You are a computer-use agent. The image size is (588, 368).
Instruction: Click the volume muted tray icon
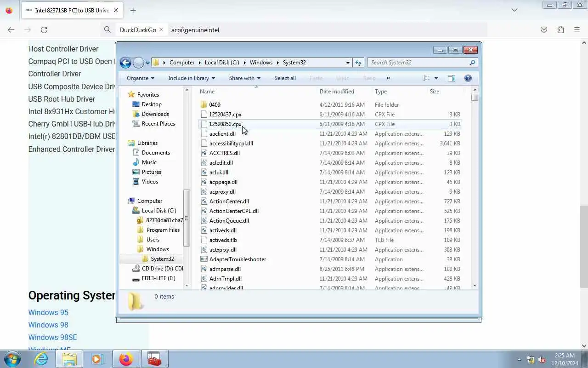tap(542, 359)
